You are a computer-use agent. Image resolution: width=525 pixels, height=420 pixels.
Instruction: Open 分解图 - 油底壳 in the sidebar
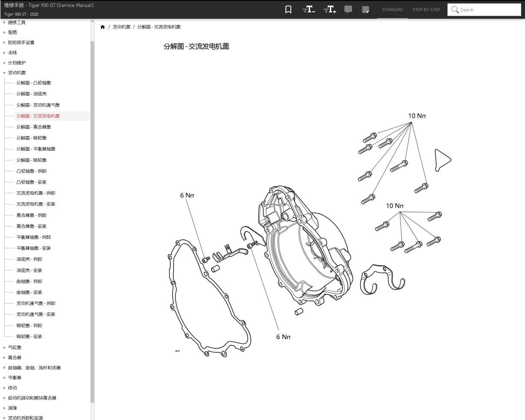tap(32, 94)
